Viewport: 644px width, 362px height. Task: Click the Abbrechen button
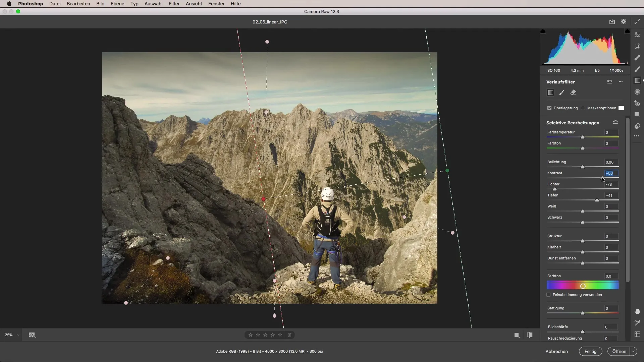[557, 351]
